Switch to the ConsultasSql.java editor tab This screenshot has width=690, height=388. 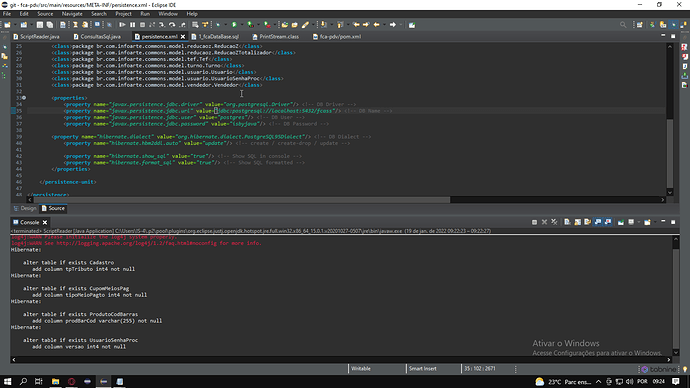(x=97, y=37)
